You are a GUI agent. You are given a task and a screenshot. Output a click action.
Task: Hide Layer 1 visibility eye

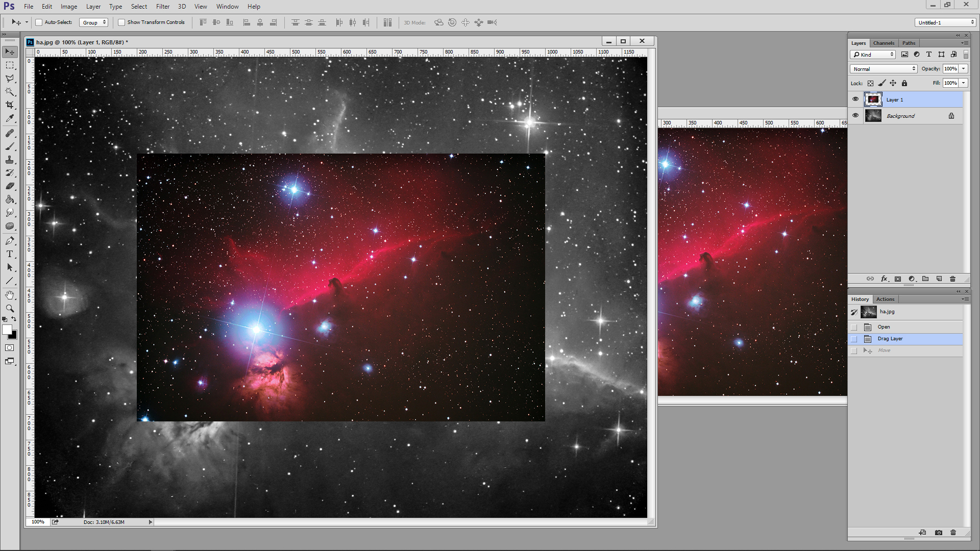(855, 99)
